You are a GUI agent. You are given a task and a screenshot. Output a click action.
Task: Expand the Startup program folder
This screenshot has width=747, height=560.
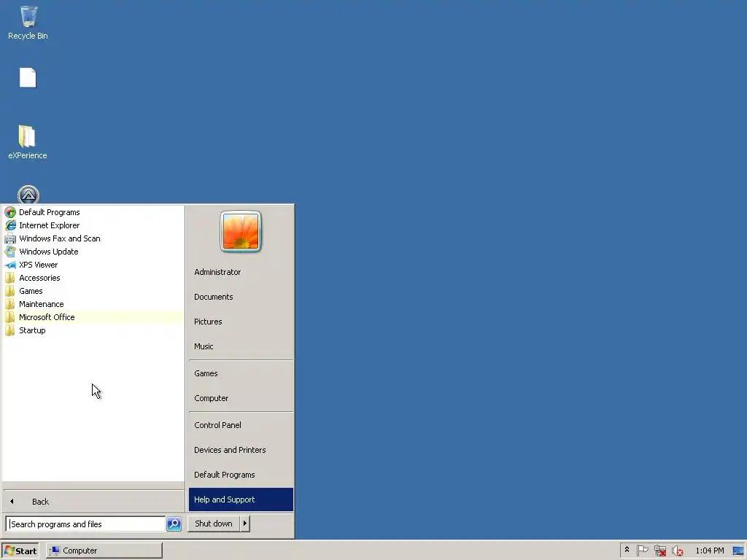pos(93,330)
